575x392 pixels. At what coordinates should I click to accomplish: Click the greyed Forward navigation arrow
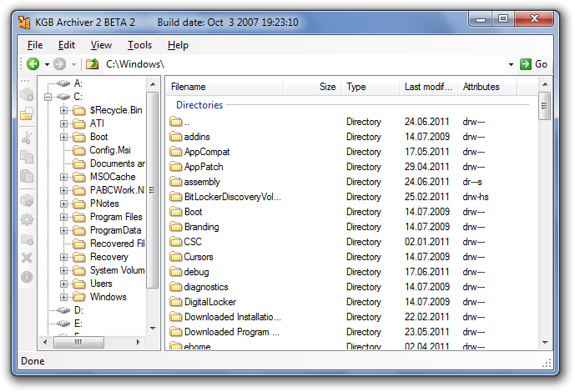click(x=60, y=64)
